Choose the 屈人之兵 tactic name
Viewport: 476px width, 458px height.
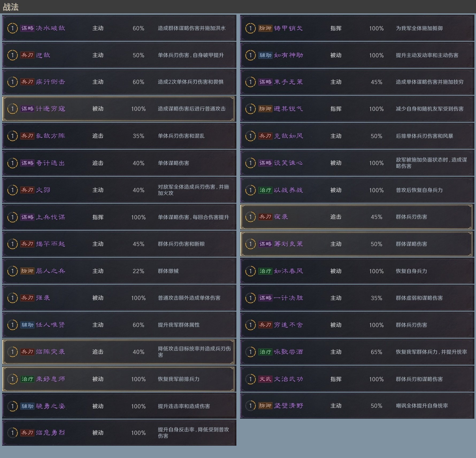click(x=51, y=271)
